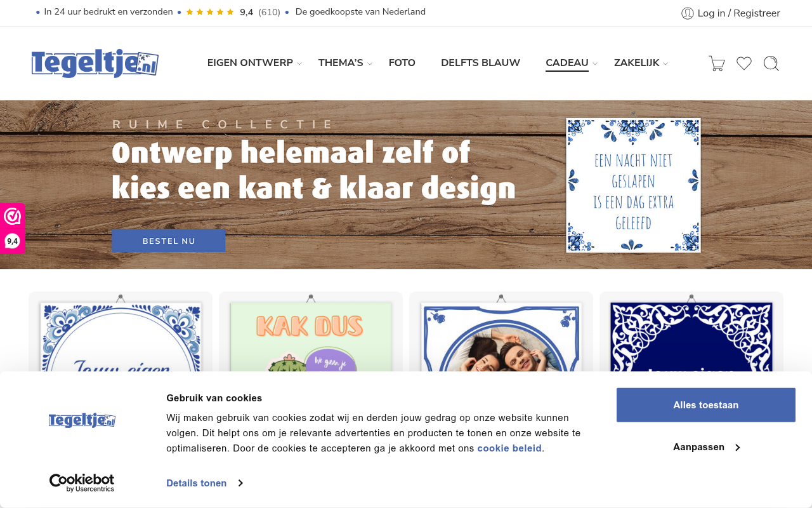Expand the Thema's menu arrow
Image resolution: width=812 pixels, height=508 pixels.
coord(370,63)
